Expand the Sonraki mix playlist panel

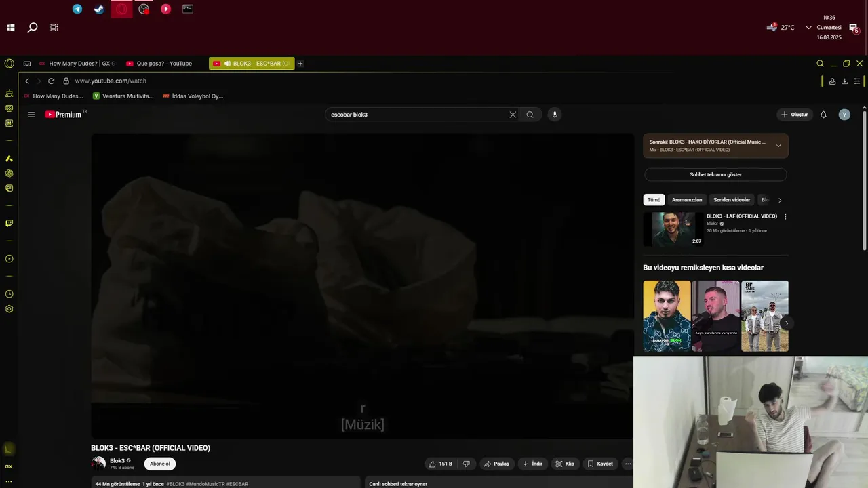click(778, 146)
